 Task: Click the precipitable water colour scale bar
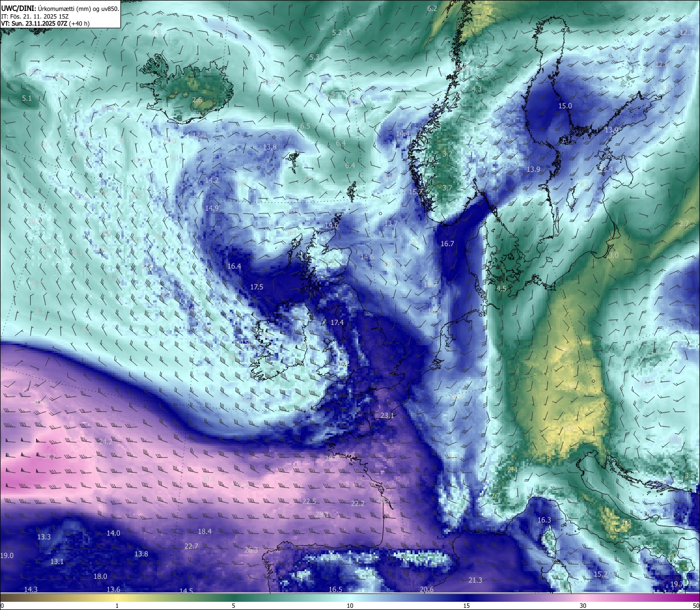pos(350,597)
